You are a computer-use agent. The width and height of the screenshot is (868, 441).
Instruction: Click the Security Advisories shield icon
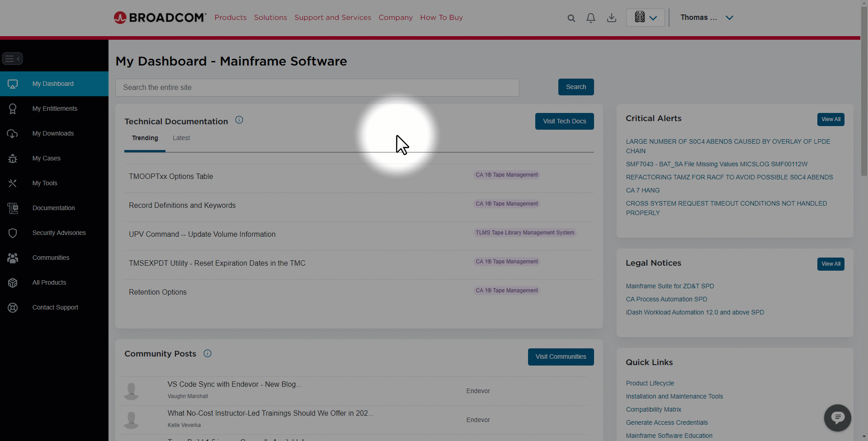pos(13,233)
